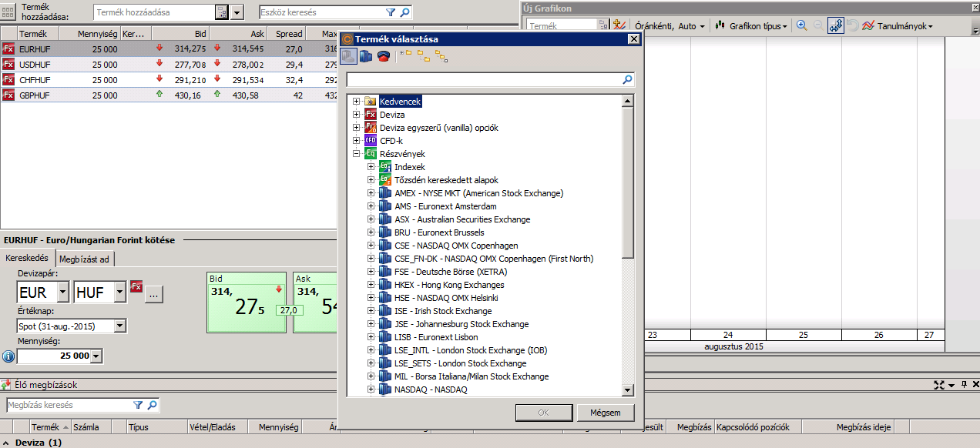Select AMEX - NYSE MKT exchange row
Image resolution: width=980 pixels, height=448 pixels.
point(478,193)
